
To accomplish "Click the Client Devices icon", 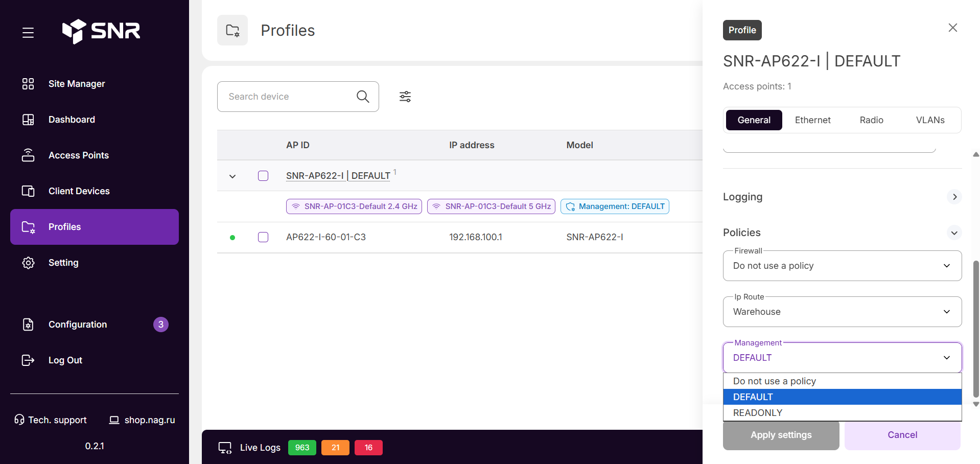I will pos(28,191).
